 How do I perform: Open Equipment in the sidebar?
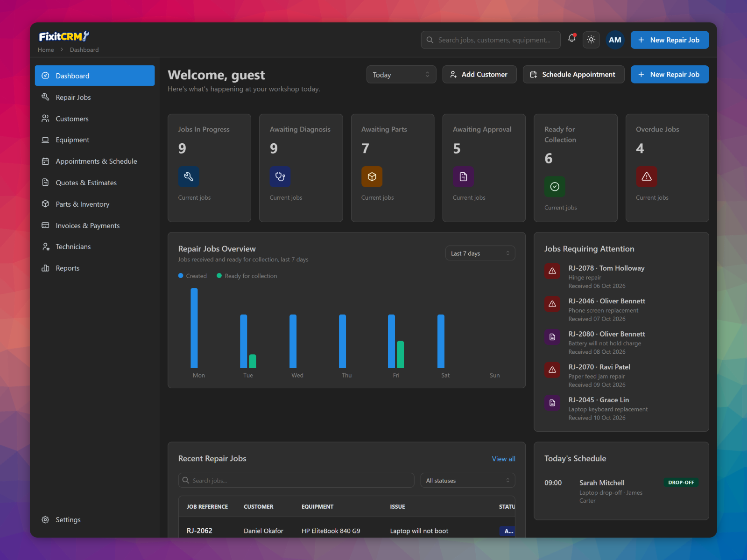click(95, 140)
